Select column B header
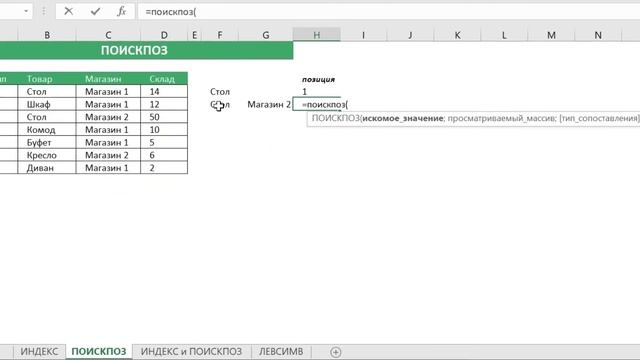 47,35
